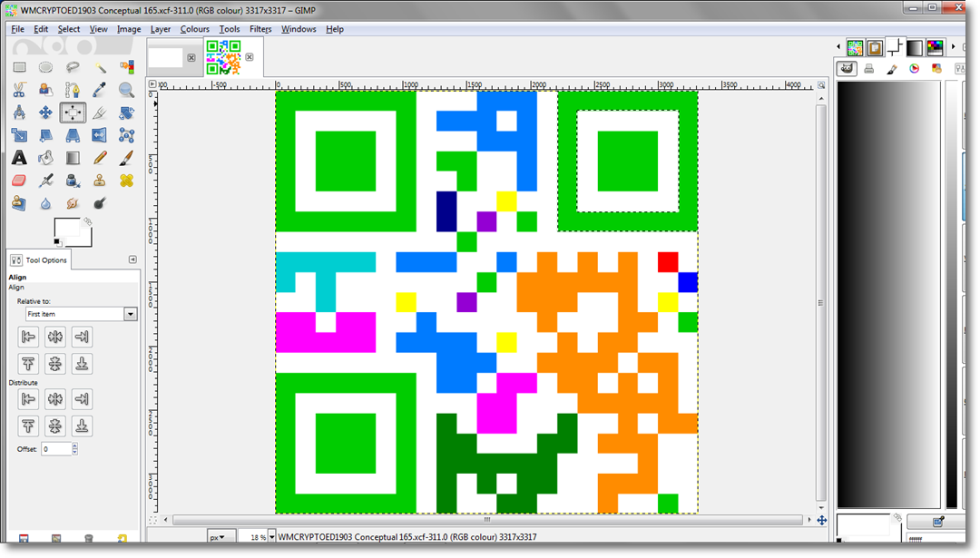
Task: Toggle zoom-on-resize button above vertical scrollbar
Action: pos(821,85)
